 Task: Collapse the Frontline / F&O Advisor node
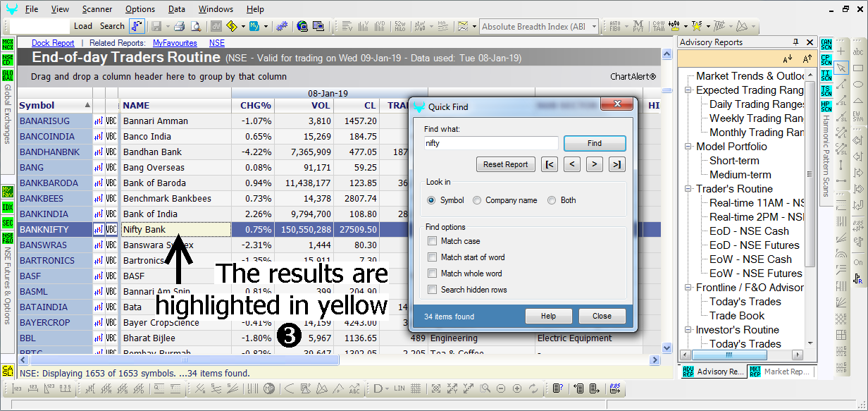point(688,288)
